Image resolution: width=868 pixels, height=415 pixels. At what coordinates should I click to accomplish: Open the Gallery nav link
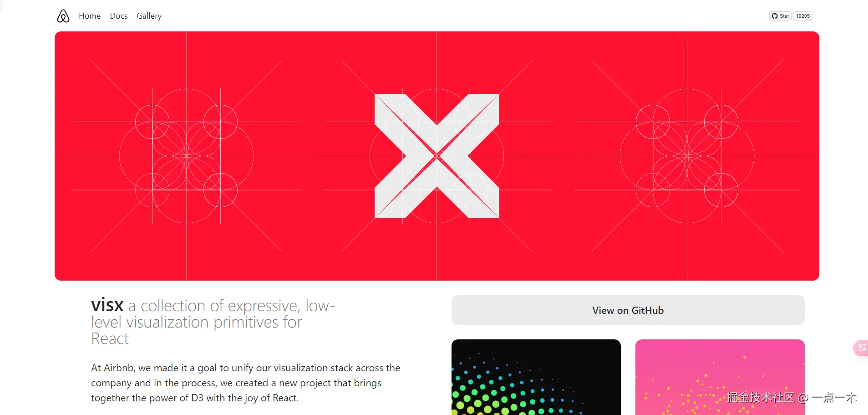[149, 16]
